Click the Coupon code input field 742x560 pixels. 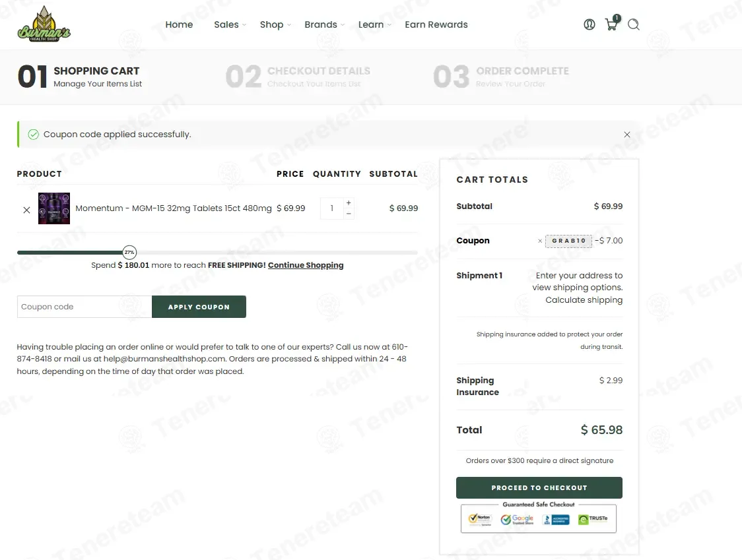click(x=84, y=307)
